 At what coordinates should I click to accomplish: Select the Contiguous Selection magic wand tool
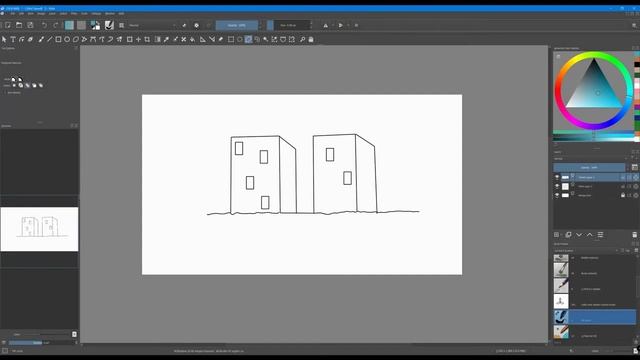266,39
